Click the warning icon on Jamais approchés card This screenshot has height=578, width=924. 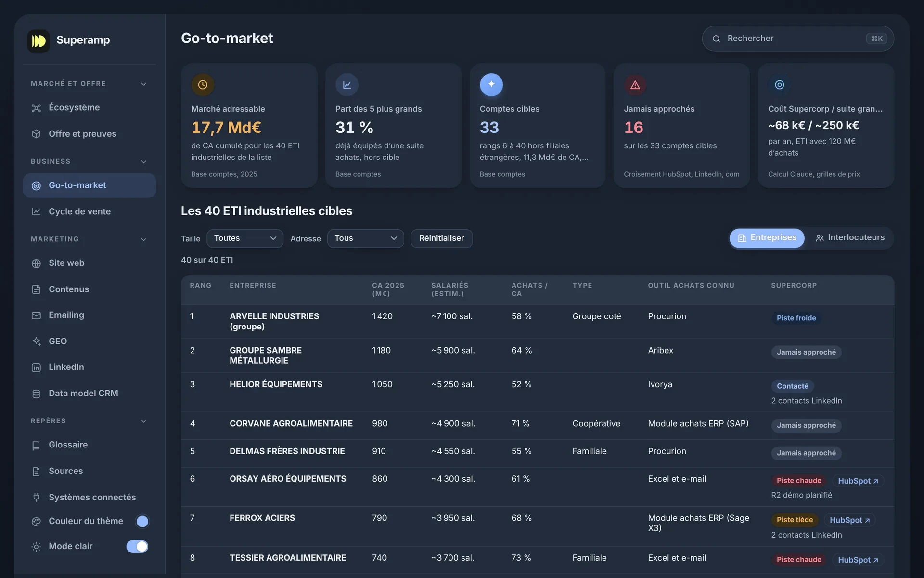tap(635, 85)
